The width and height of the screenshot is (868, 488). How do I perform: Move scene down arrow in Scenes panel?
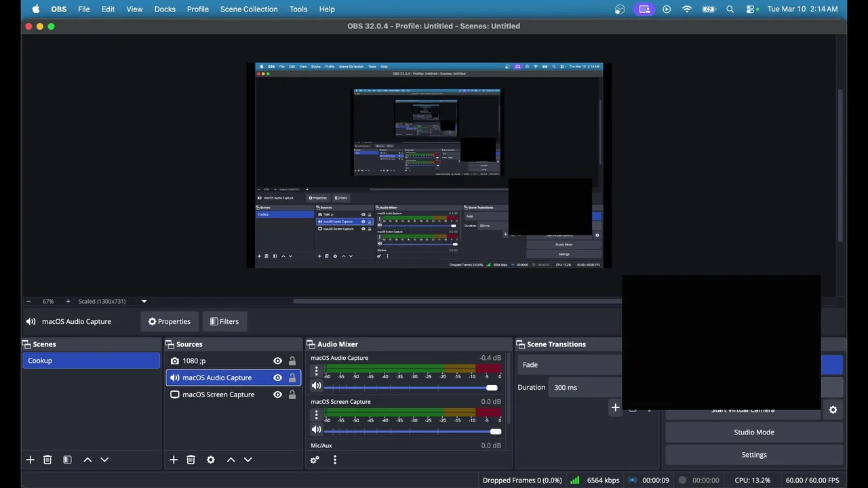(x=104, y=460)
